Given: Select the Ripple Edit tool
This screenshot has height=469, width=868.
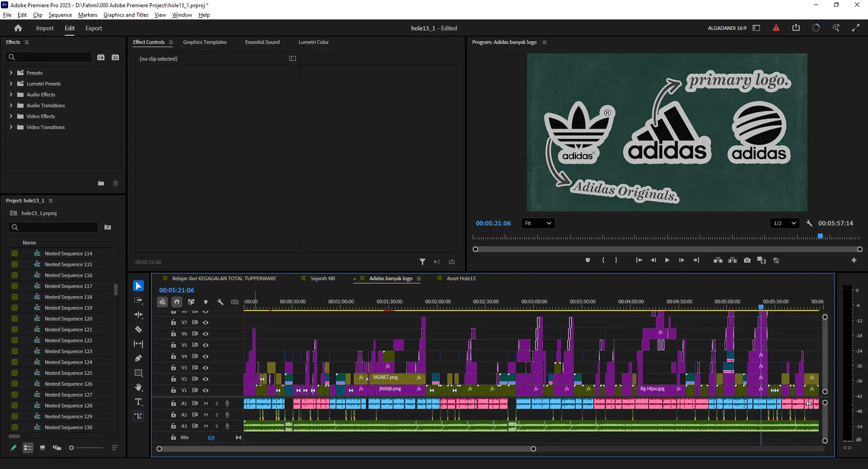Looking at the screenshot, I should [x=138, y=315].
